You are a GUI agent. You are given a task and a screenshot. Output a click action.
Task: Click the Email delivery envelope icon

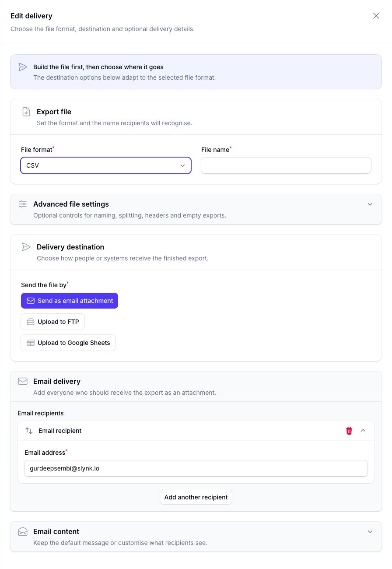[23, 381]
